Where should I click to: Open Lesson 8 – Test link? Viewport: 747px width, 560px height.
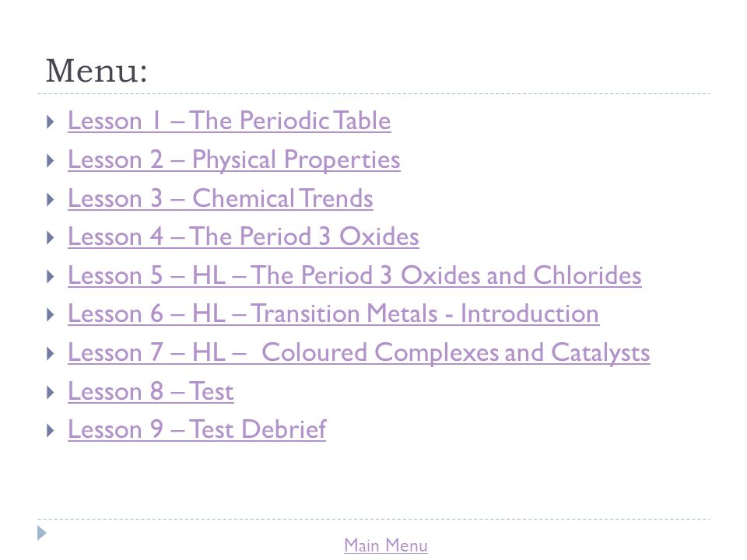tap(150, 392)
